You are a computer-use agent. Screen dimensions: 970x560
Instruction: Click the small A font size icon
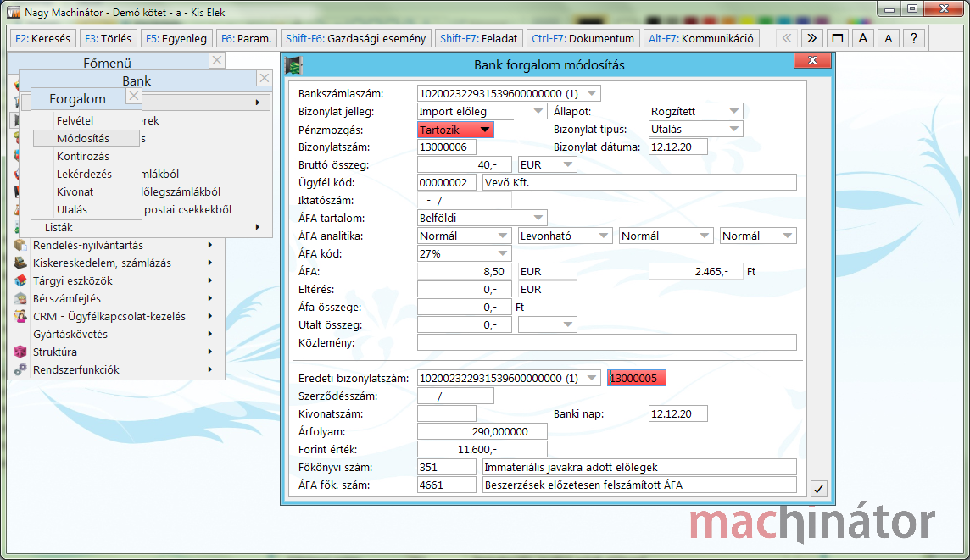[x=889, y=38]
